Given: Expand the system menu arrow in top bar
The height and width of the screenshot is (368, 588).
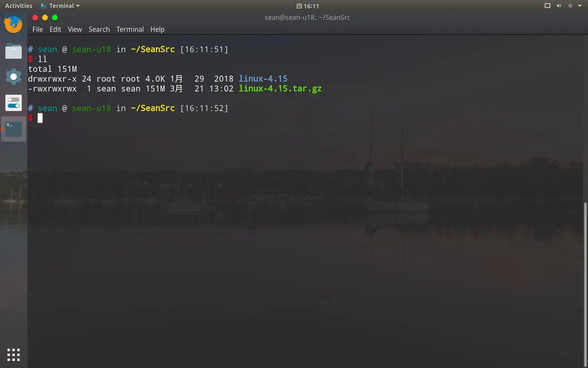Looking at the screenshot, I should click(579, 6).
